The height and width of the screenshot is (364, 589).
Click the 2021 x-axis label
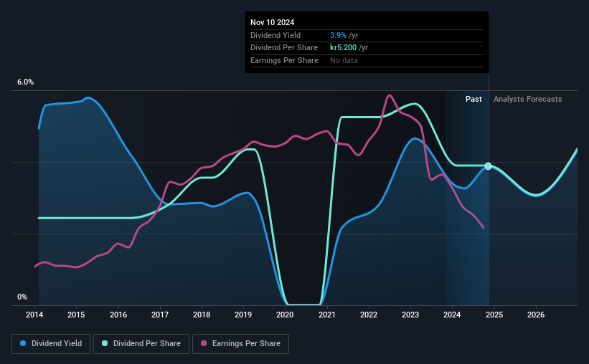(327, 315)
